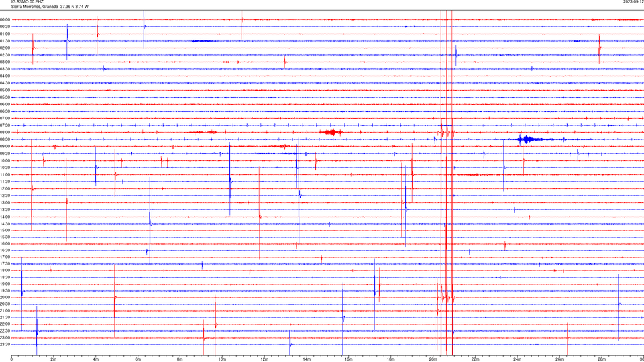
Task: Click the 28m tick on minute axis
Action: [602, 359]
